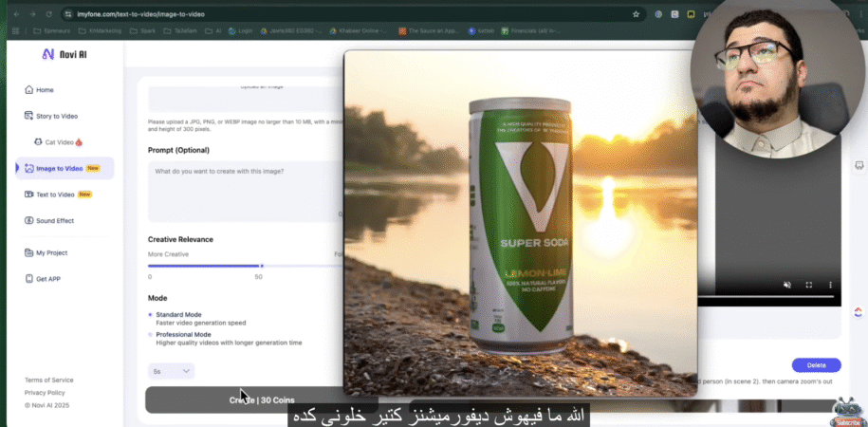Select Image to Video in sidebar
Screen dimensions: 868x427
coord(65,168)
